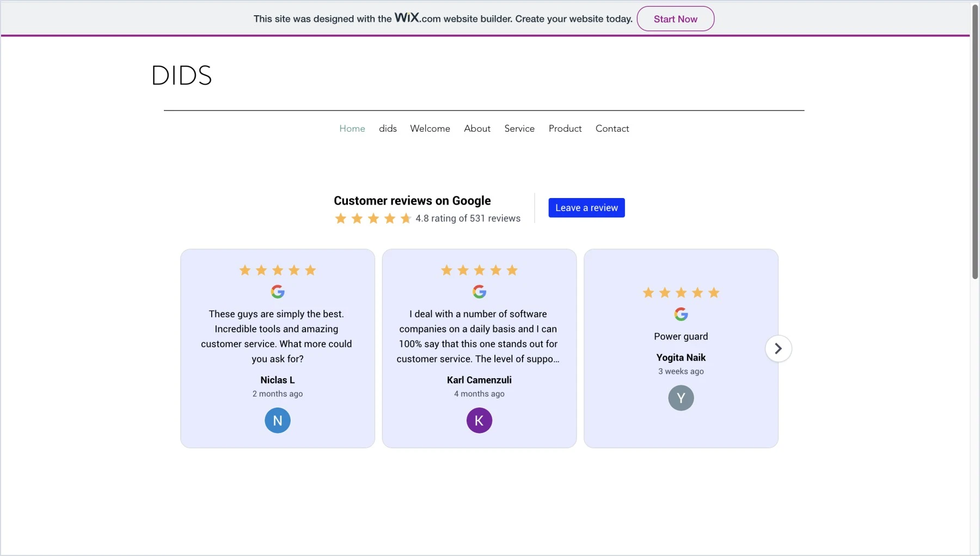Click the overall 4.8 rating stars
The height and width of the screenshot is (556, 980).
point(373,219)
